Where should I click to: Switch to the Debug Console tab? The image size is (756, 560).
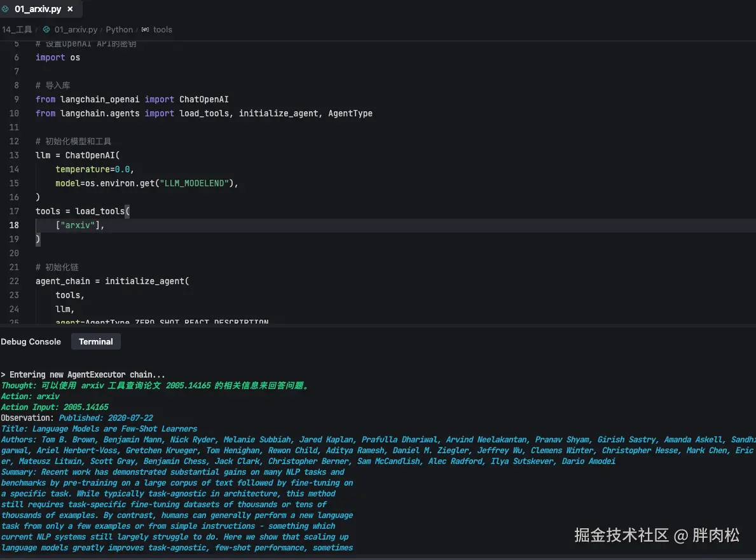(x=31, y=342)
